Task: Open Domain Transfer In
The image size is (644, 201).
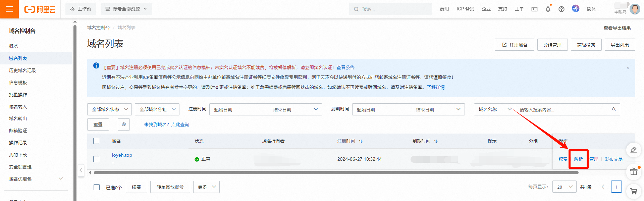Action: point(18,107)
